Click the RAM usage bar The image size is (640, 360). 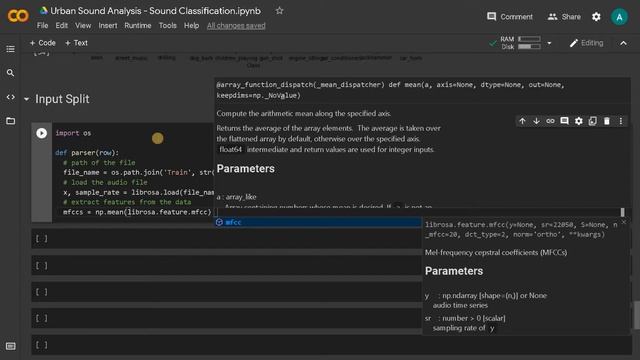point(529,39)
